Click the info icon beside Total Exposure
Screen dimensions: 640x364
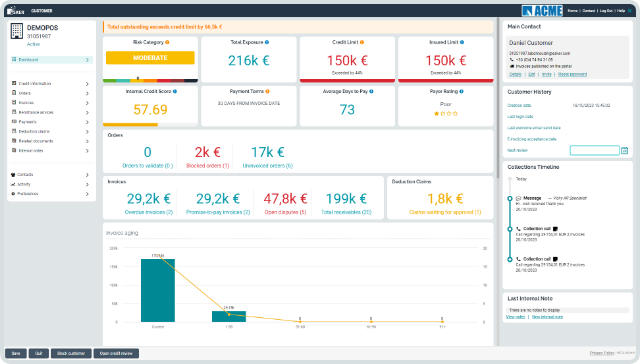(x=267, y=42)
